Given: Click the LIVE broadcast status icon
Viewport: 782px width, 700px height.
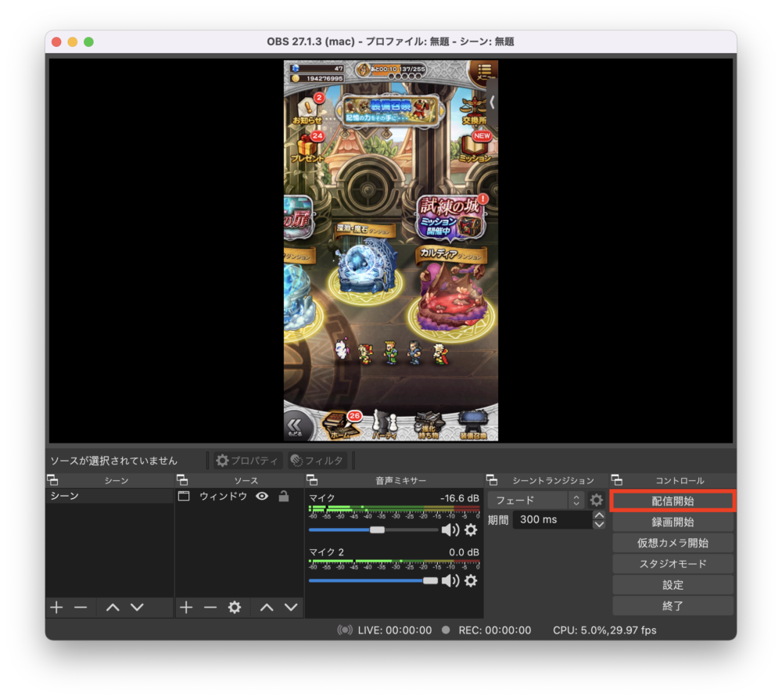Looking at the screenshot, I should [x=345, y=630].
